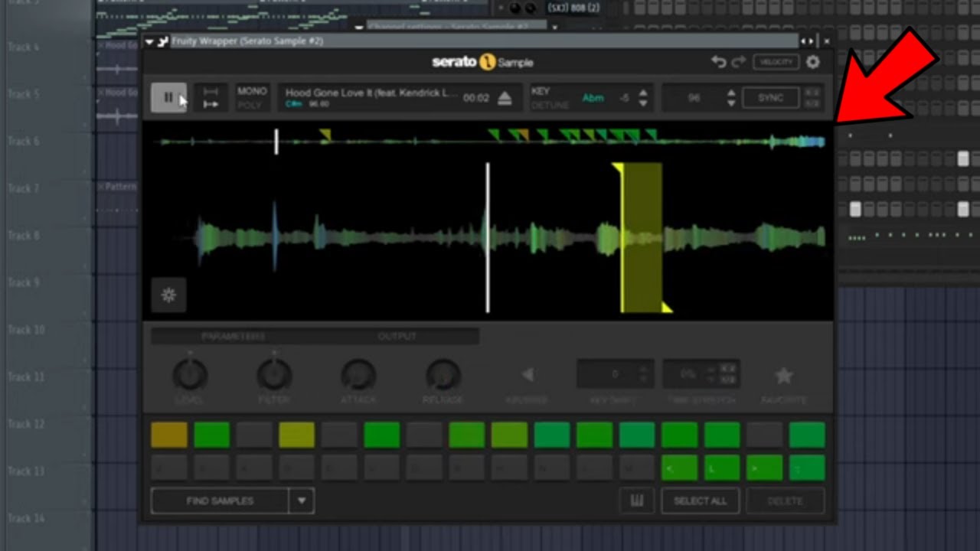
Task: Open the dropdown arrow beside FIND SAMPLES
Action: (x=302, y=500)
